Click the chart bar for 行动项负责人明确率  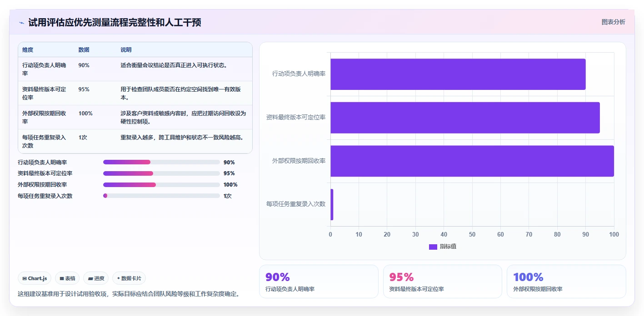point(458,74)
